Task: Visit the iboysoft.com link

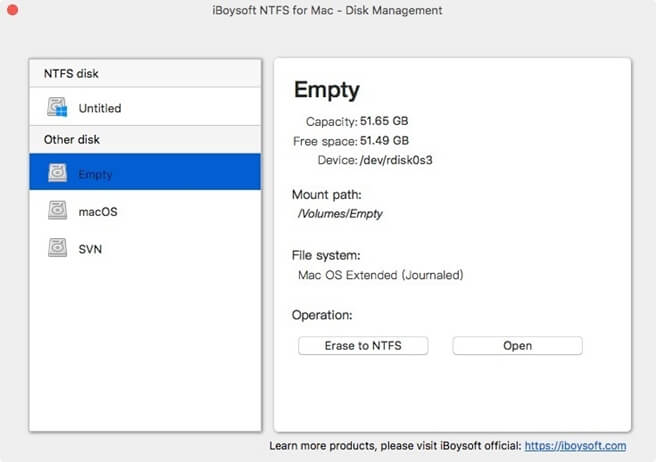Action: click(575, 446)
